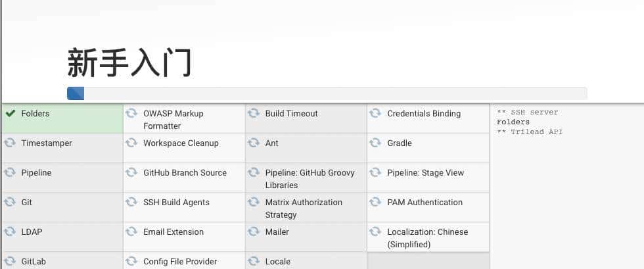This screenshot has height=269, width=644.
Task: Click the sync icon next to Git
Action: [x=11, y=202]
